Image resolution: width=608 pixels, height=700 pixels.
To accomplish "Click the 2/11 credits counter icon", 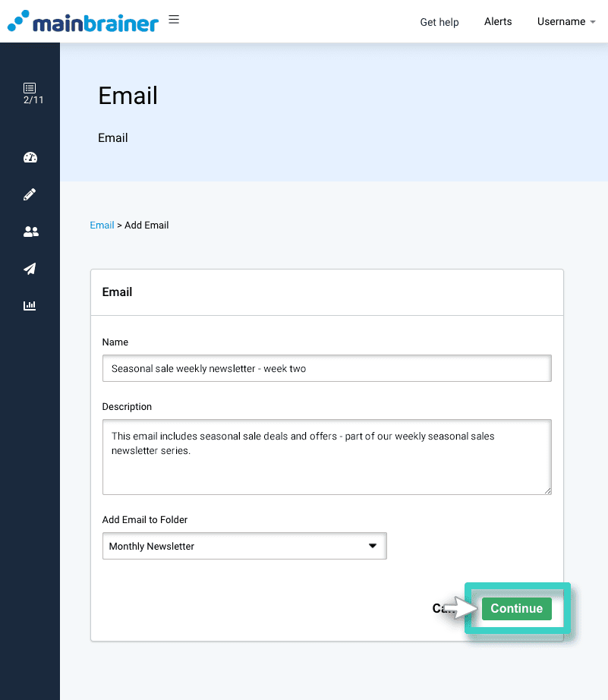I will (x=30, y=93).
